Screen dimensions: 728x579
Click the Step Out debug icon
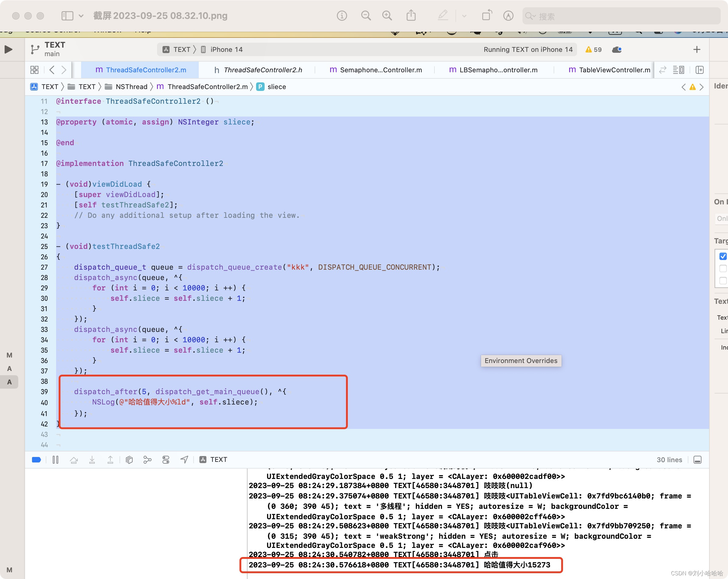[110, 460]
